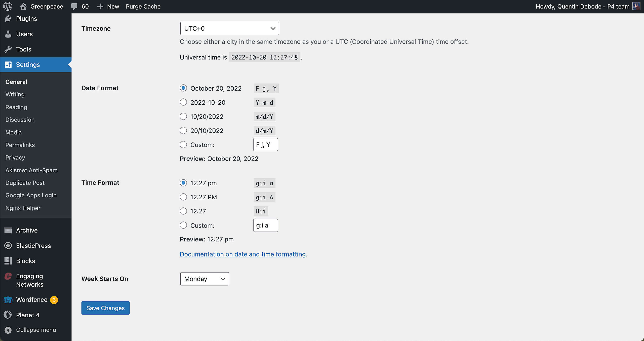Select the 20/10/2022 date format
Screen dimensions: 644x341
[x=183, y=130]
